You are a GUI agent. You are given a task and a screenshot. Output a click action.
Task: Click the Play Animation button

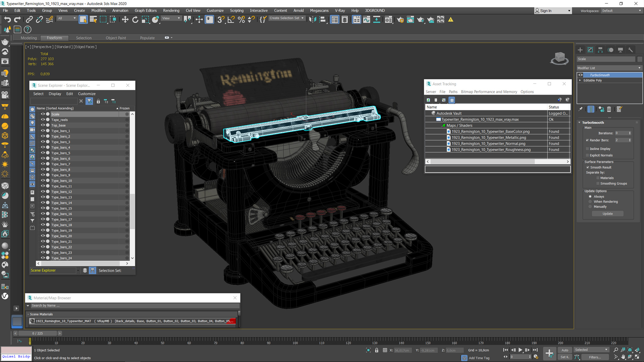pos(520,350)
